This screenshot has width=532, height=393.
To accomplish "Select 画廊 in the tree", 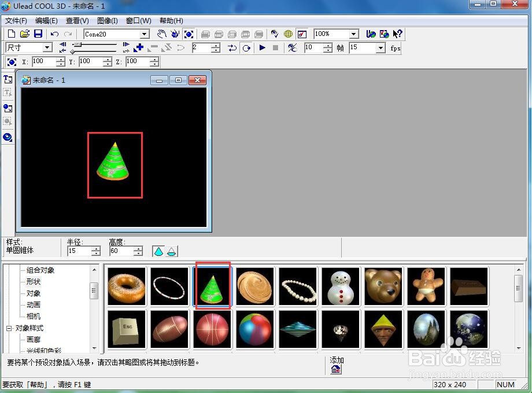I will tap(34, 339).
